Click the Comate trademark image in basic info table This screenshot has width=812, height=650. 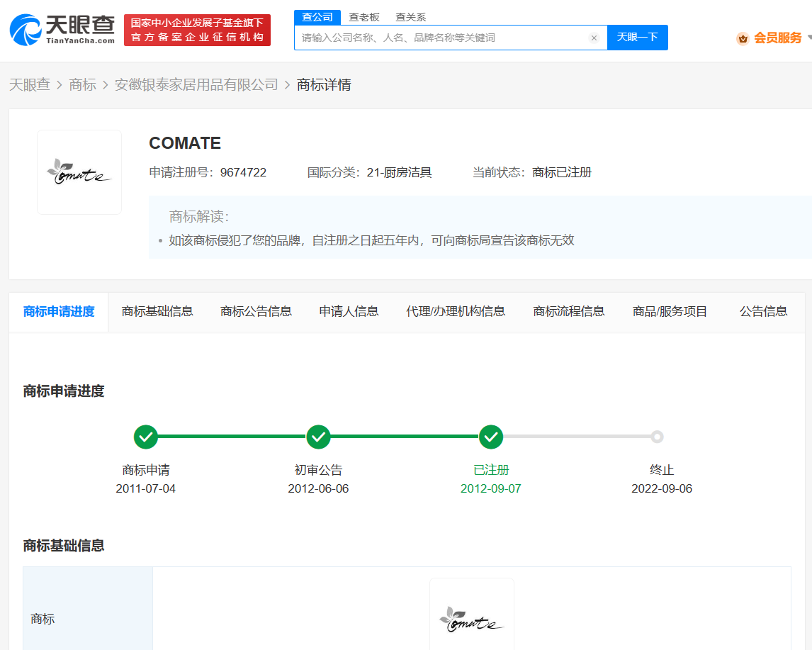pyautogui.click(x=472, y=618)
